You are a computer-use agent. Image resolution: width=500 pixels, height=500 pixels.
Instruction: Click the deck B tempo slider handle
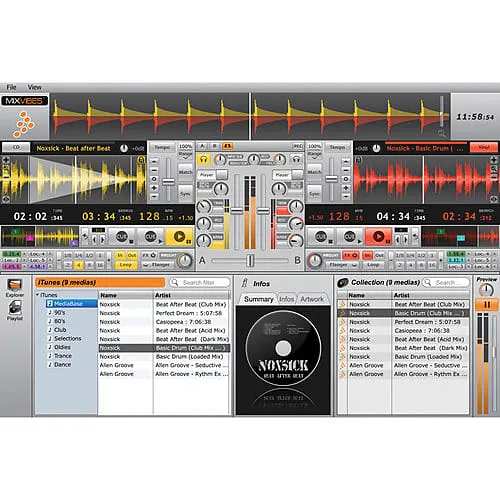[331, 179]
